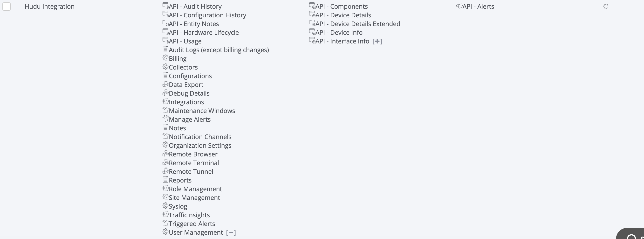Click the document icon beside Reports
This screenshot has height=239, width=644.
[165, 179]
